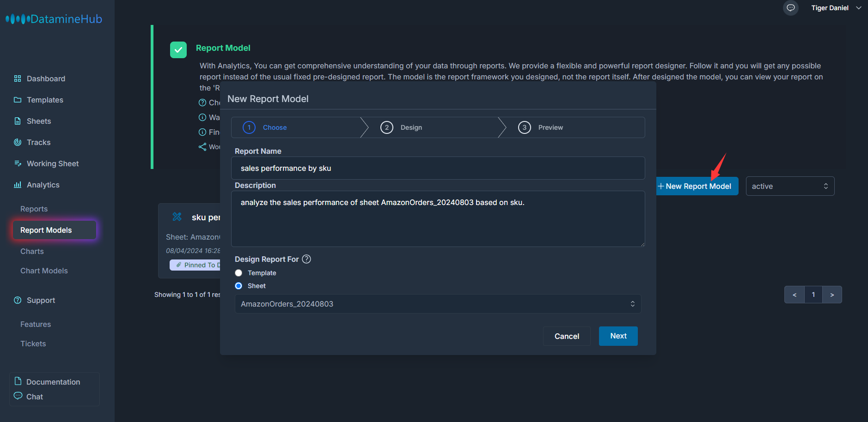Viewport: 868px width, 422px height.
Task: Go to next page with > button
Action: [x=832, y=295]
